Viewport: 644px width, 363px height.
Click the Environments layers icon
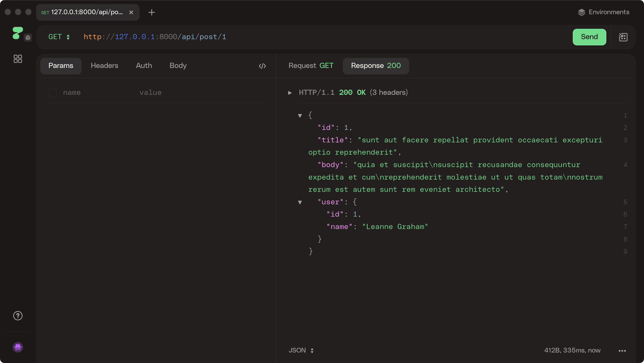582,12
